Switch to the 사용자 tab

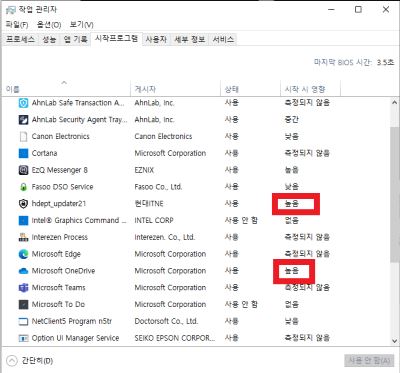(156, 39)
